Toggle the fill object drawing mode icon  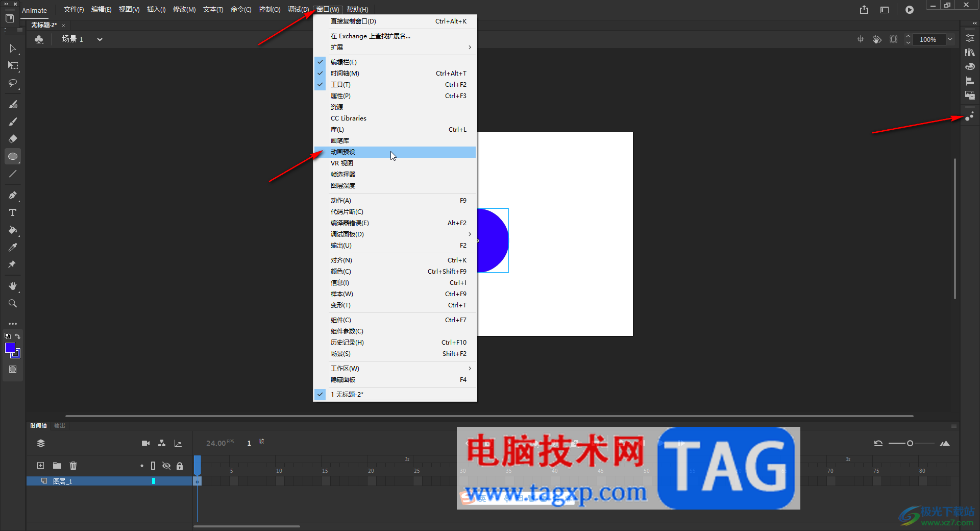coord(13,369)
